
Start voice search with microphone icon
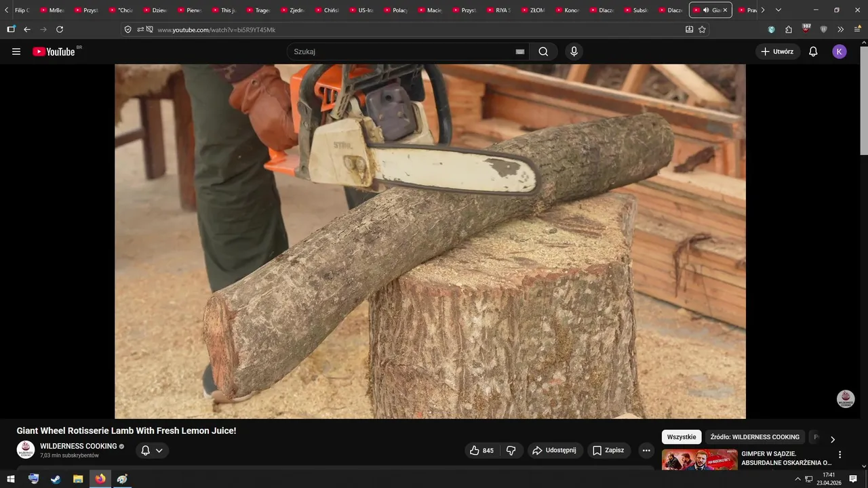(x=574, y=52)
